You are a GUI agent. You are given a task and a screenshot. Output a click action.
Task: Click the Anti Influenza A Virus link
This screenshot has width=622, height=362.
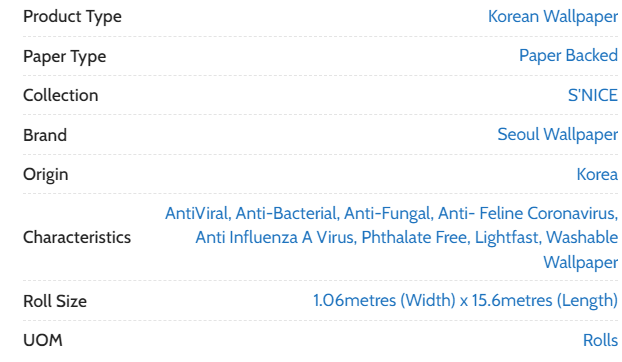tap(276, 238)
